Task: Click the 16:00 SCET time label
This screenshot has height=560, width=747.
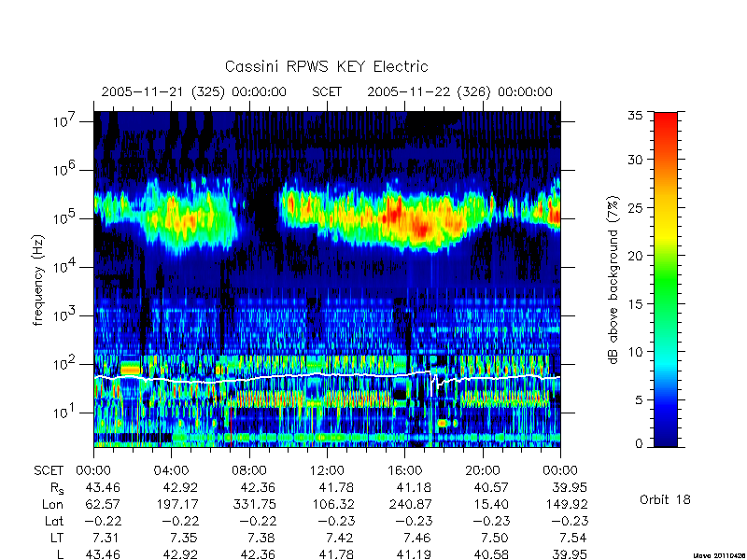Action: click(404, 470)
